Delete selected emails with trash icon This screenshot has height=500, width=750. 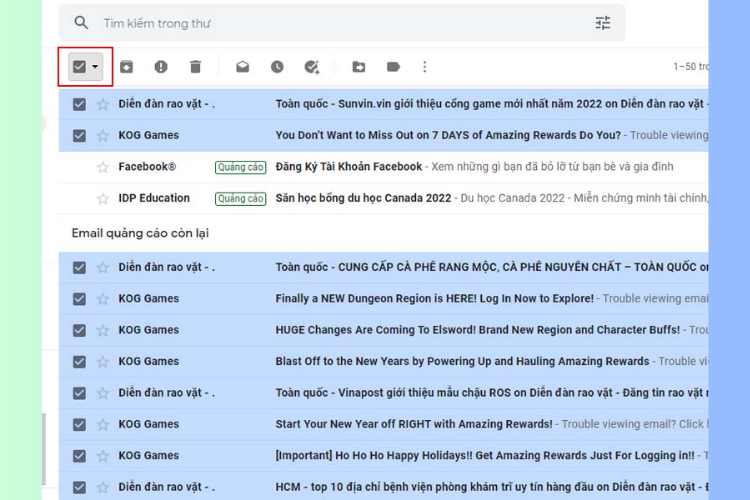pos(195,67)
